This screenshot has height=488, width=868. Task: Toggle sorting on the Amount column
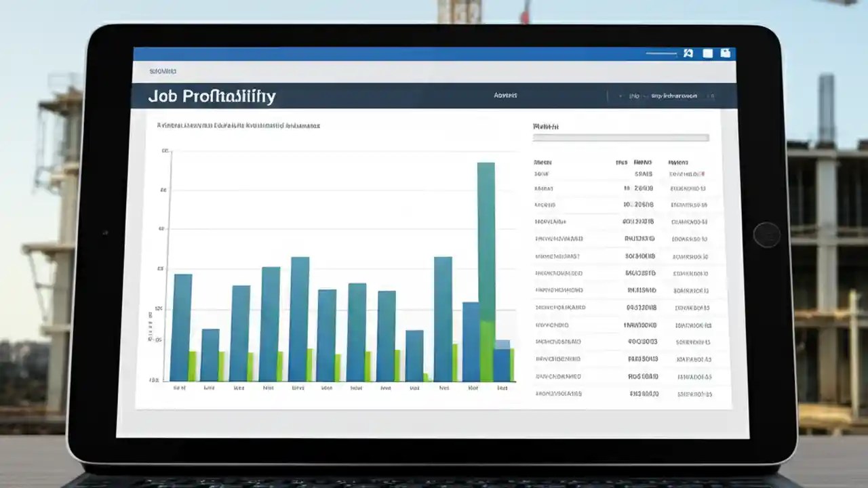tap(677, 162)
